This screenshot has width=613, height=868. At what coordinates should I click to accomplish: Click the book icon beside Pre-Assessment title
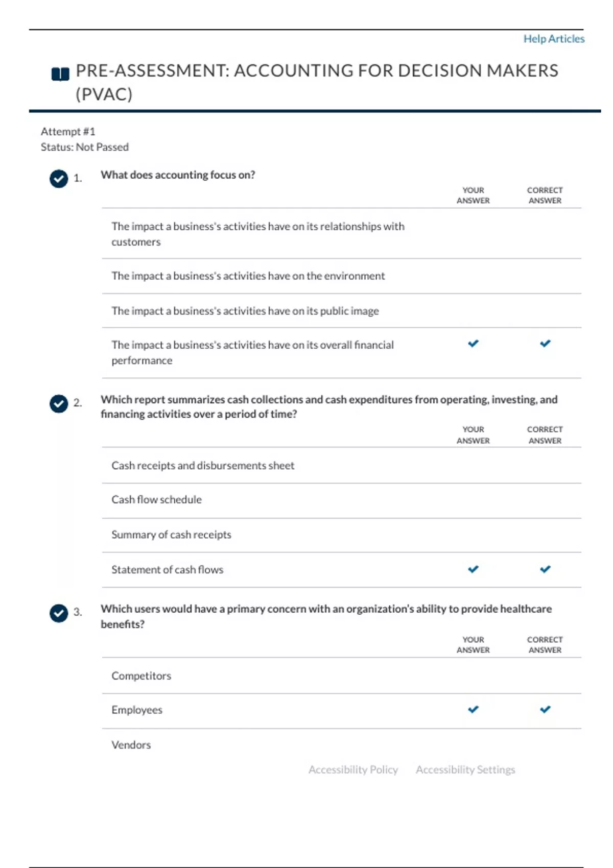point(60,74)
